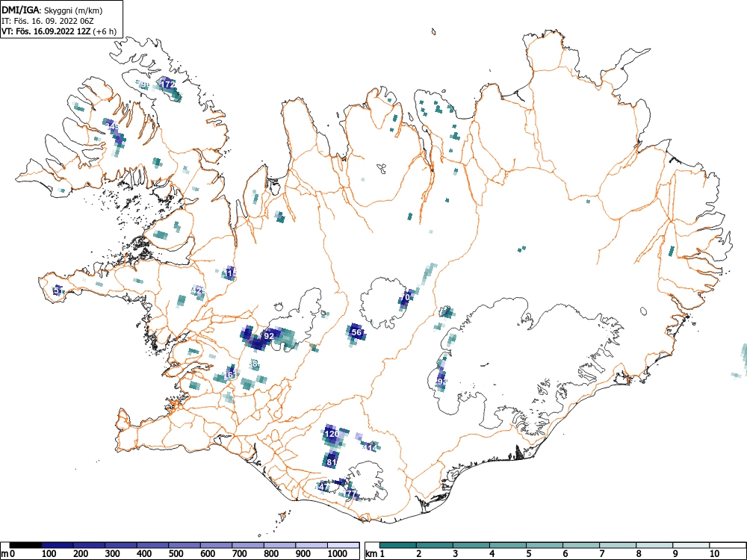Click the "147" visibility value near the south coast
The width and height of the screenshot is (747, 560).
tap(322, 487)
